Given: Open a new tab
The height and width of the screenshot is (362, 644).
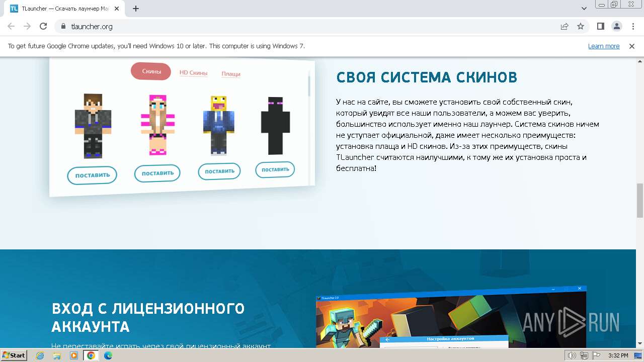Looking at the screenshot, I should pyautogui.click(x=136, y=9).
